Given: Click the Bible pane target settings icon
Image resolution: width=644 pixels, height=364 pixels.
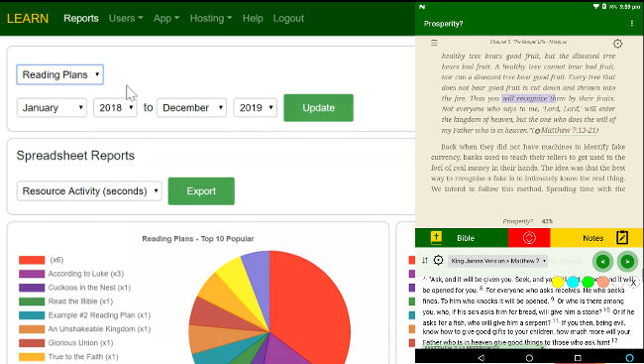Looking at the screenshot, I should coord(438,260).
